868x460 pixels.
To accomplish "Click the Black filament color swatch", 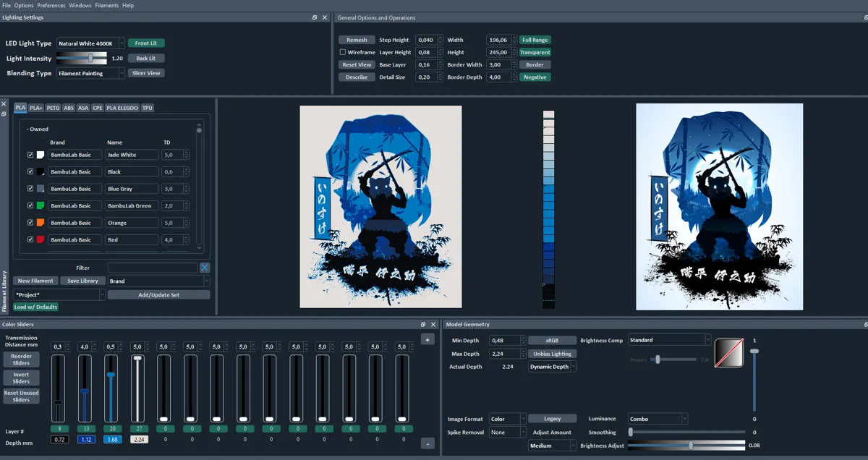I will click(x=41, y=172).
